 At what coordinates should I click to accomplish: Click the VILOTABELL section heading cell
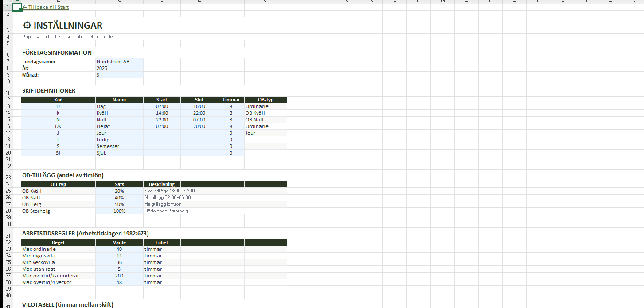coord(67,304)
